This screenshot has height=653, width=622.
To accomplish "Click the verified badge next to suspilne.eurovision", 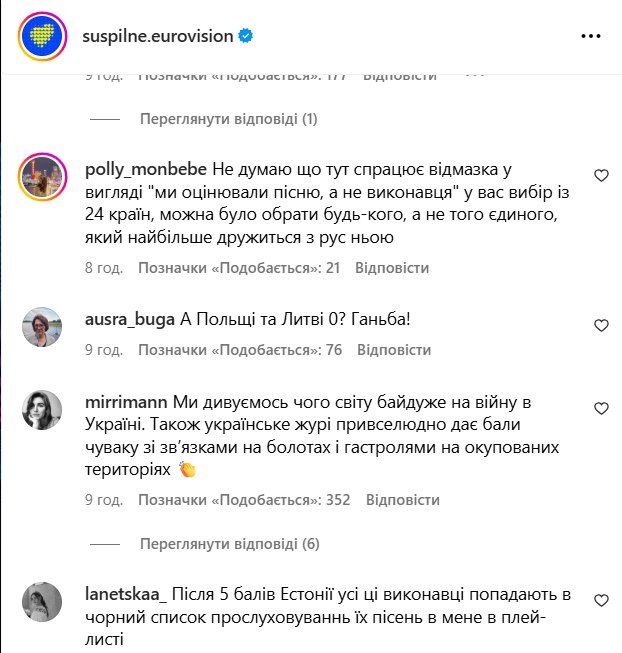I will 245,36.
